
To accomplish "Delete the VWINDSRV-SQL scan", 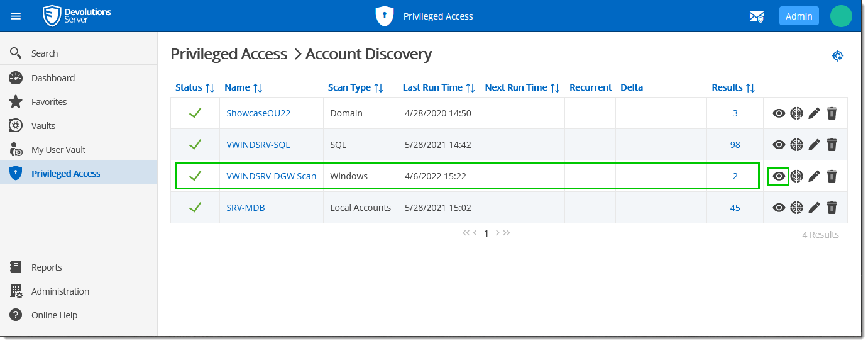I will (x=832, y=145).
